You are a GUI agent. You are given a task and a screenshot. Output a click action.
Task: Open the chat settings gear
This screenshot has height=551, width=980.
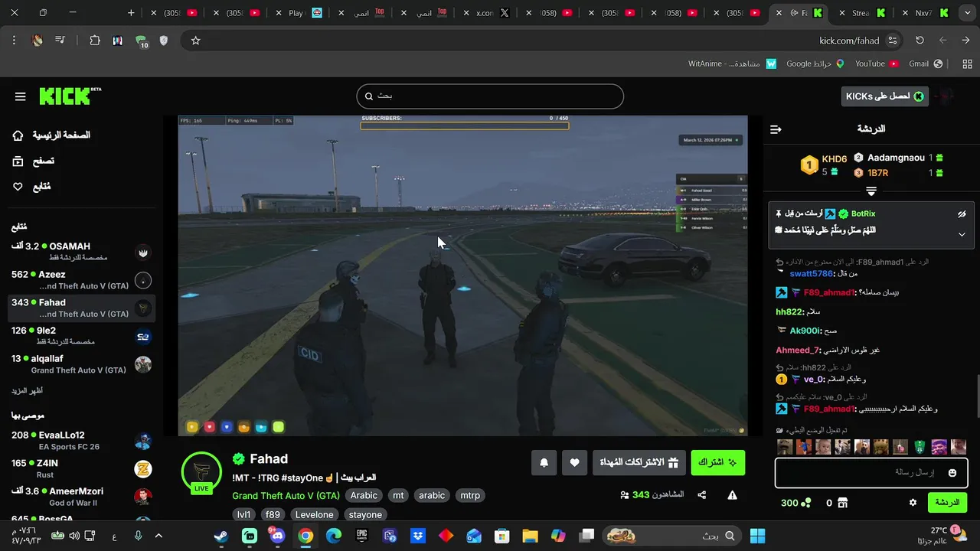pyautogui.click(x=913, y=503)
